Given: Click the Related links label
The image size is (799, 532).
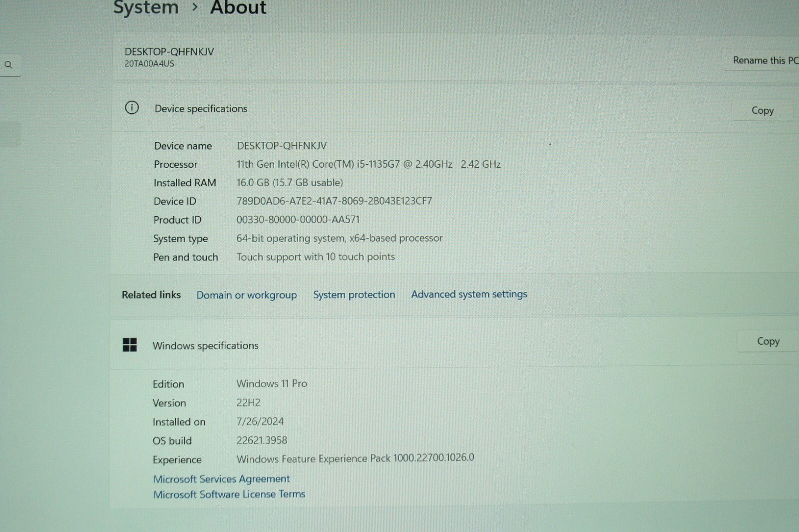Looking at the screenshot, I should tap(151, 295).
